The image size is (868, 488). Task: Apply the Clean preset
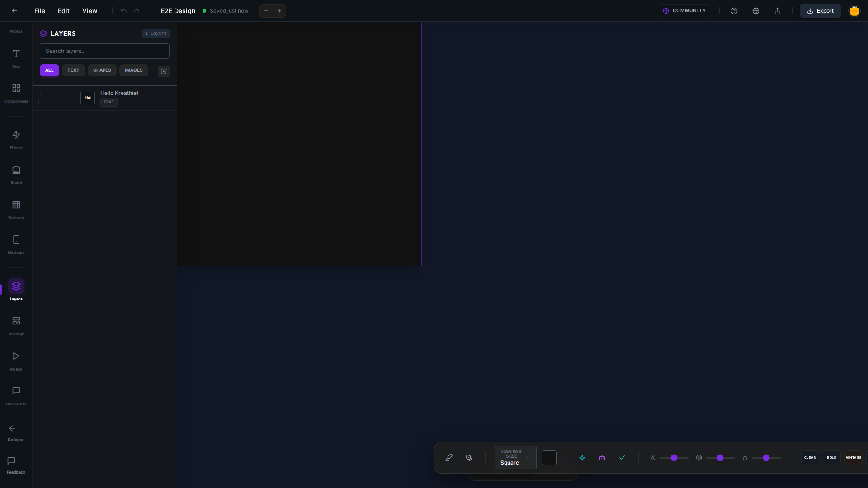click(x=810, y=458)
